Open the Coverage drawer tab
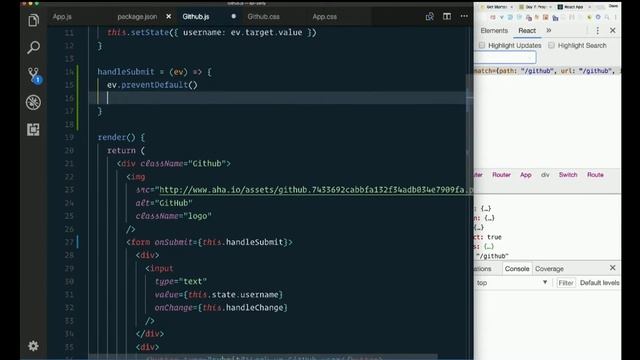Viewport: 640px width, 360px height. [549, 269]
